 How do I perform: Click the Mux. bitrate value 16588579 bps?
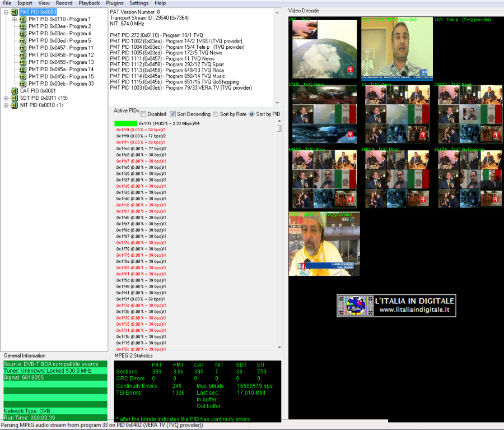255,386
